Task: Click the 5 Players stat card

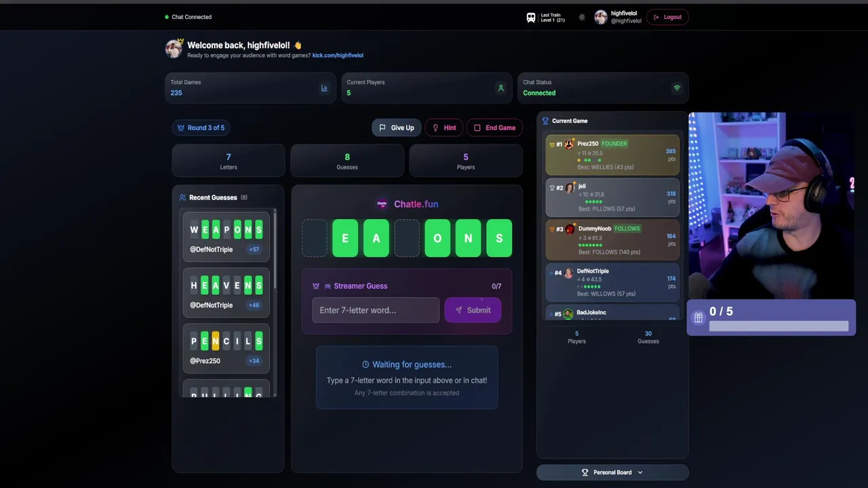Action: click(466, 161)
